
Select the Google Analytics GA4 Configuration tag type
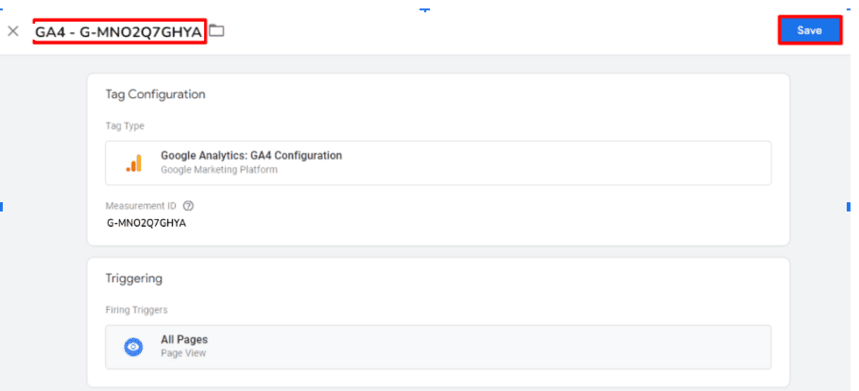coord(438,163)
